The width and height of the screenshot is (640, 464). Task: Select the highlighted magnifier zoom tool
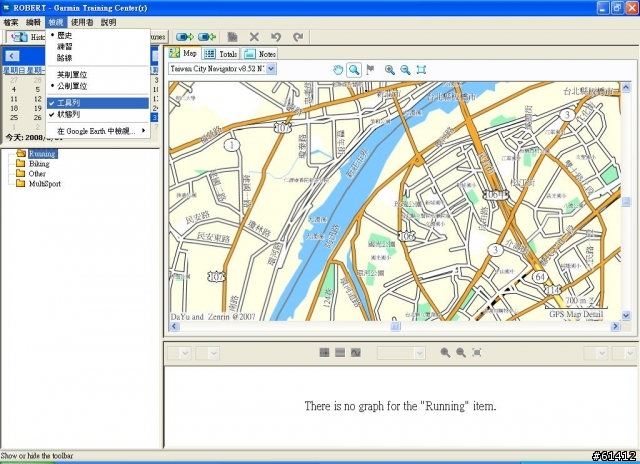tap(354, 70)
